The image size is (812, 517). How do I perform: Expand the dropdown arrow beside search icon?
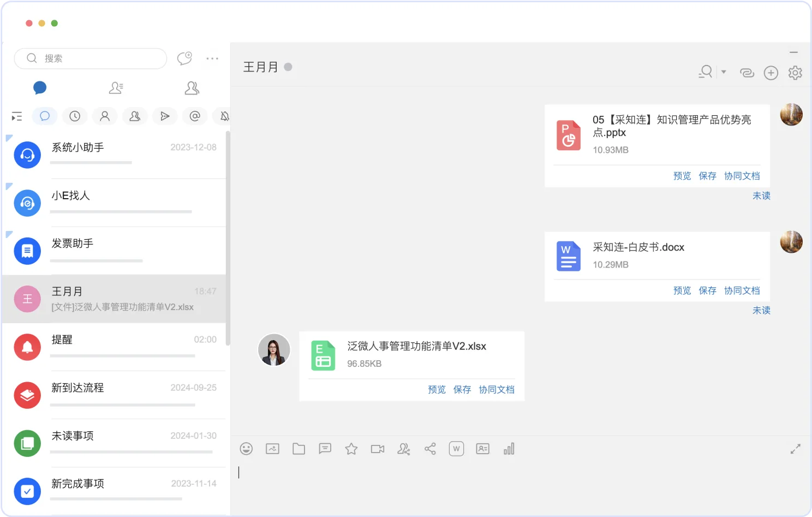tap(724, 72)
